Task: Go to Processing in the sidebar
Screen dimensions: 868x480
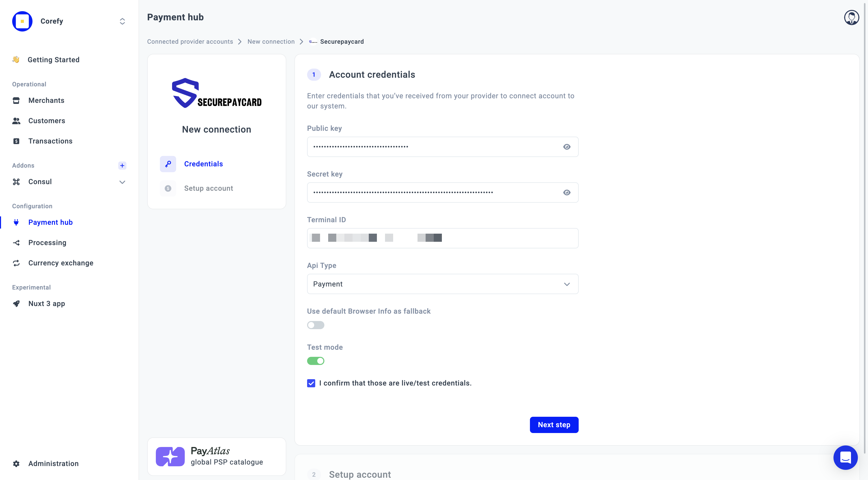Action: click(47, 243)
